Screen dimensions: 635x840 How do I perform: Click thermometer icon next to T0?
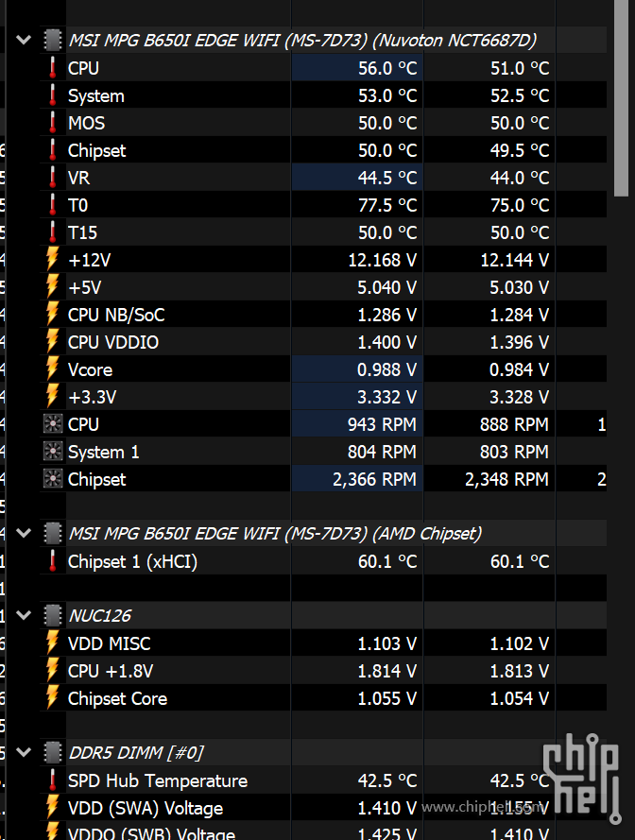[x=53, y=205]
